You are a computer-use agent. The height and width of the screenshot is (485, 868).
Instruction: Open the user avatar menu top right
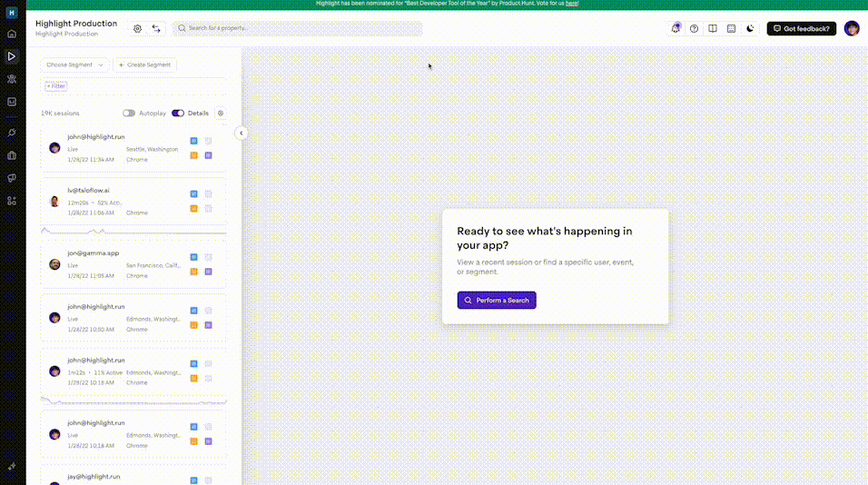[852, 28]
